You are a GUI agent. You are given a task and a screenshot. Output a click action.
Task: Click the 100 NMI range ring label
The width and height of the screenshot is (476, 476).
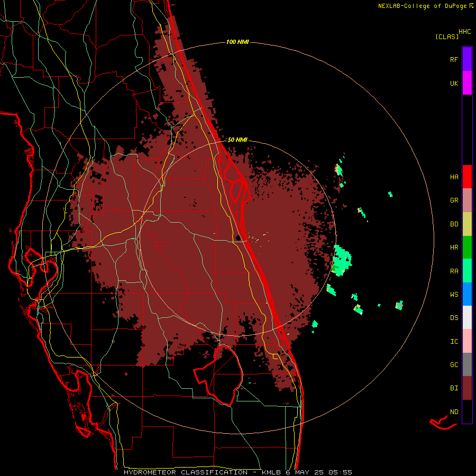pyautogui.click(x=237, y=42)
